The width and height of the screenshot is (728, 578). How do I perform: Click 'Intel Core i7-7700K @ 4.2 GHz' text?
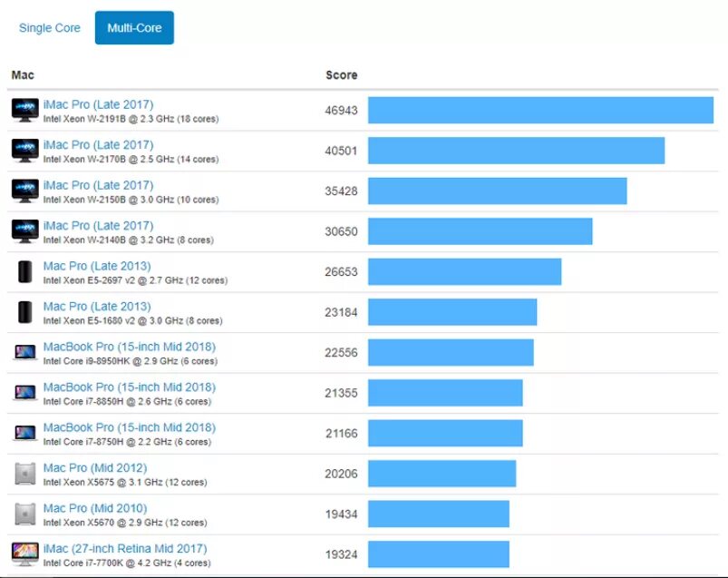coord(108,563)
